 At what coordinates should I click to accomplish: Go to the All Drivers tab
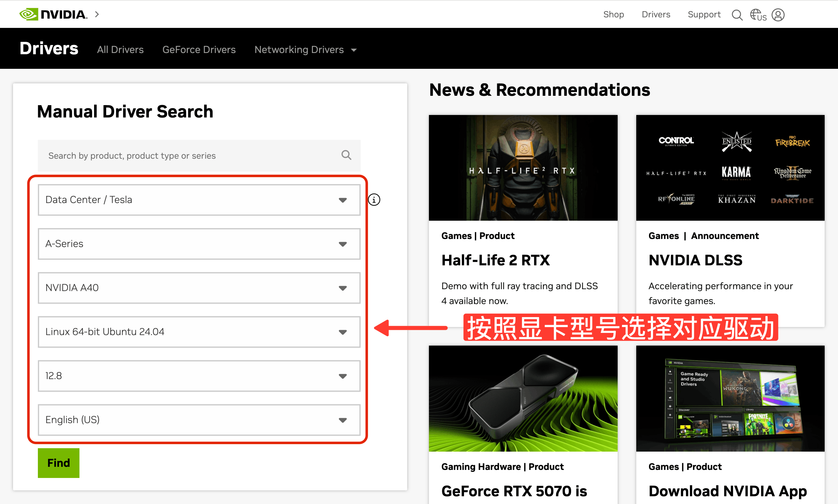click(120, 50)
